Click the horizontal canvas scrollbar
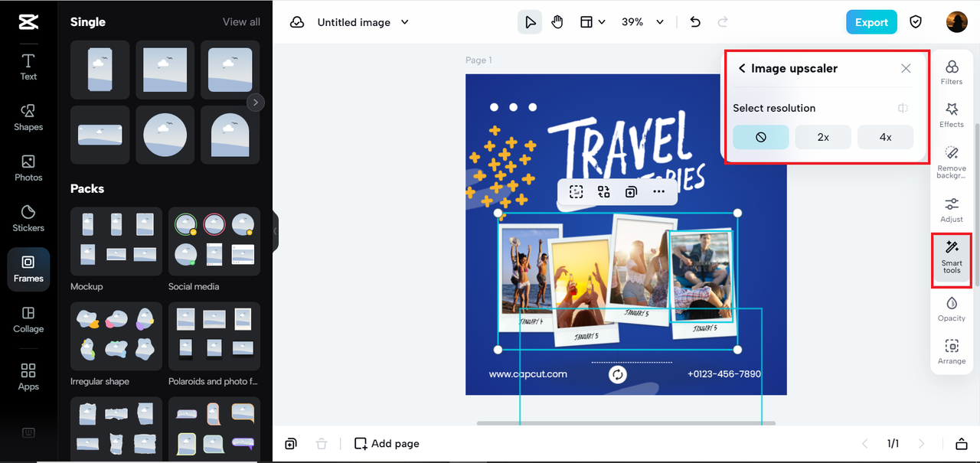This screenshot has width=980, height=463. coord(626,423)
